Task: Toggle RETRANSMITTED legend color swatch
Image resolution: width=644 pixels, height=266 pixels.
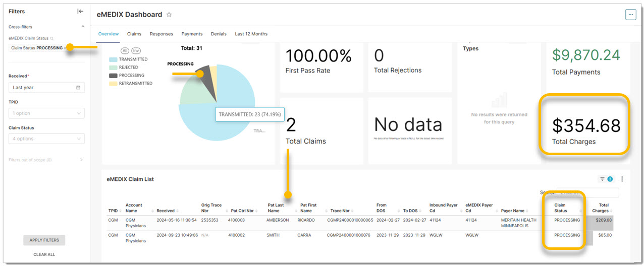Action: coord(113,84)
